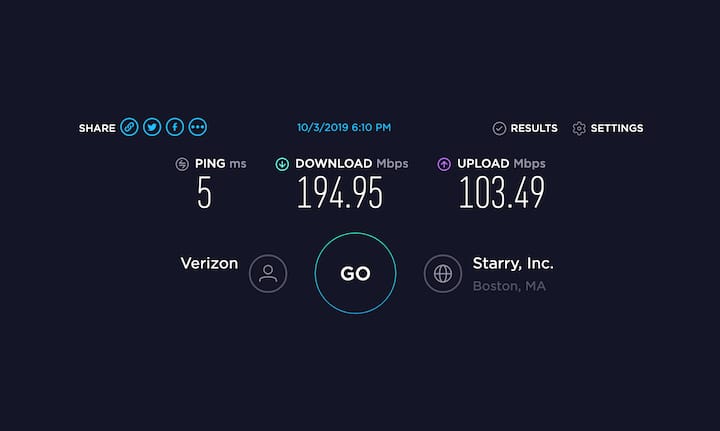Open more sharing options ellipsis

[x=198, y=127]
